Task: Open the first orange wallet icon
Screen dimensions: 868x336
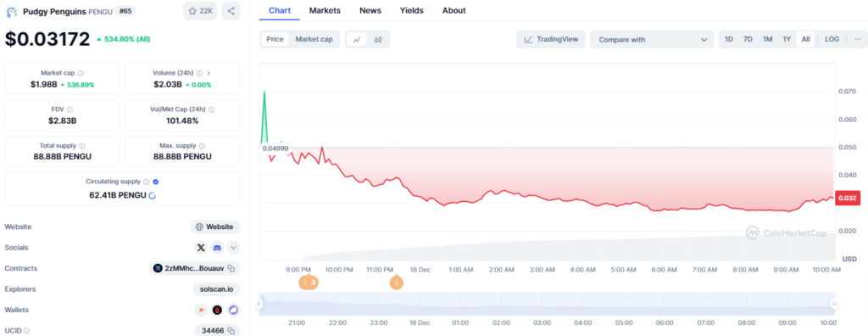Action: coord(200,310)
